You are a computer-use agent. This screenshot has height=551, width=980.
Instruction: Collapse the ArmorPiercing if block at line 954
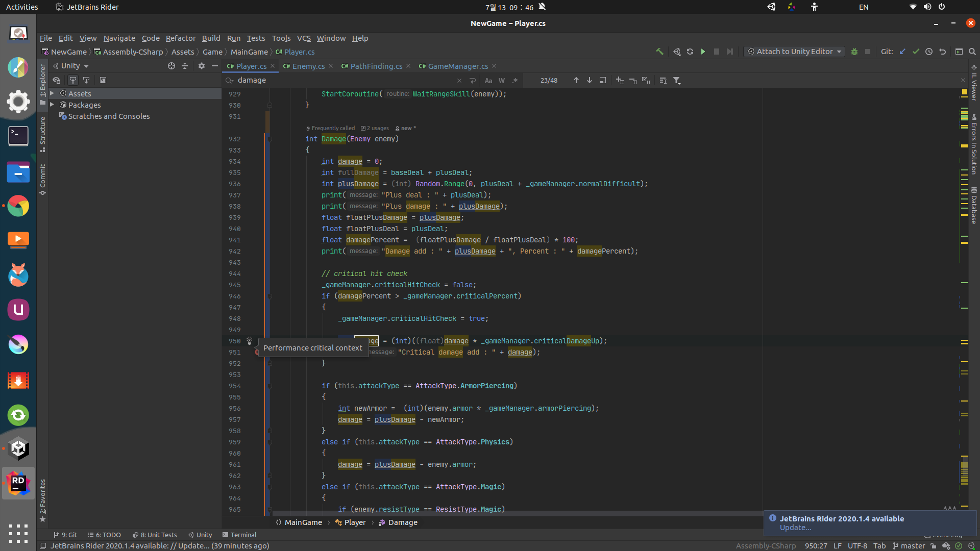269,386
